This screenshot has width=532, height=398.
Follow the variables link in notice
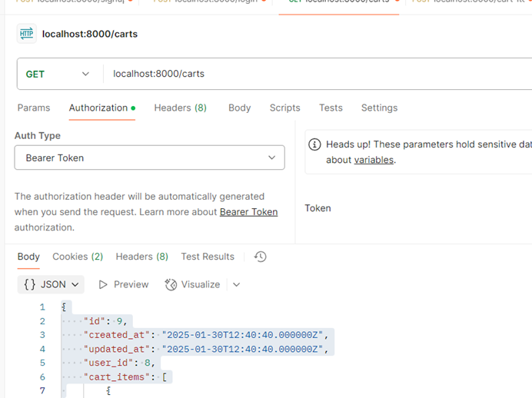(374, 160)
